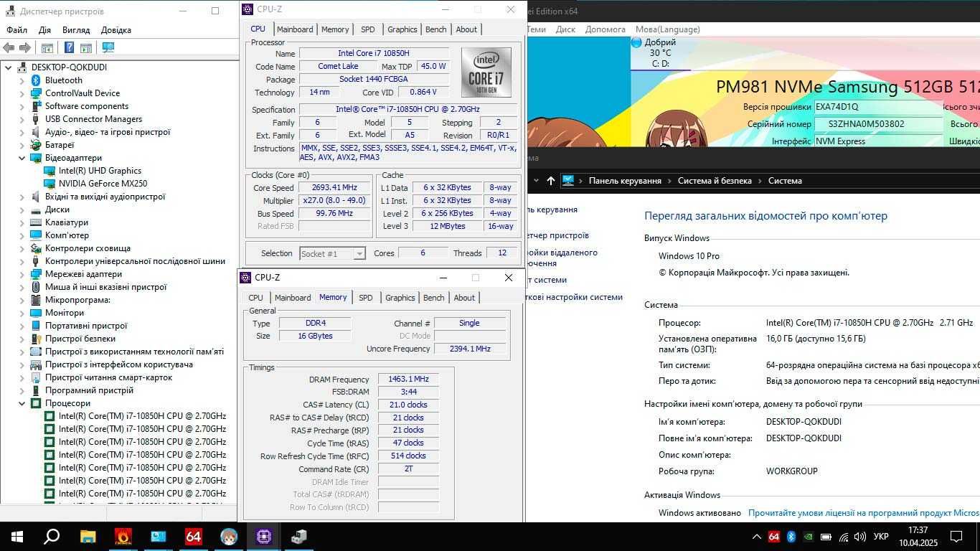Expand the Клавіатури category

[22, 222]
